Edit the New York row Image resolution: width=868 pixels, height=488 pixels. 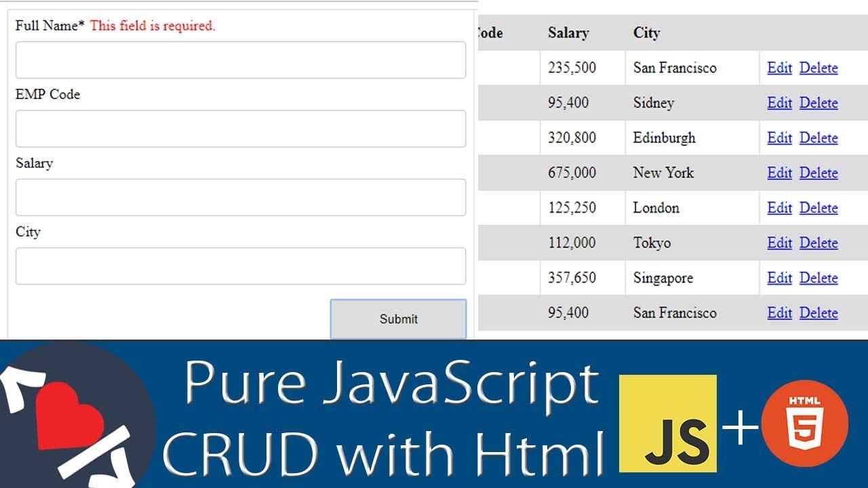coord(779,173)
